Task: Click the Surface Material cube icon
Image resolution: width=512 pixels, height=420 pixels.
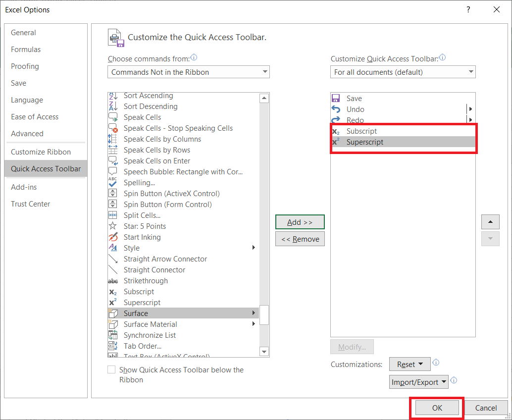Action: 113,324
